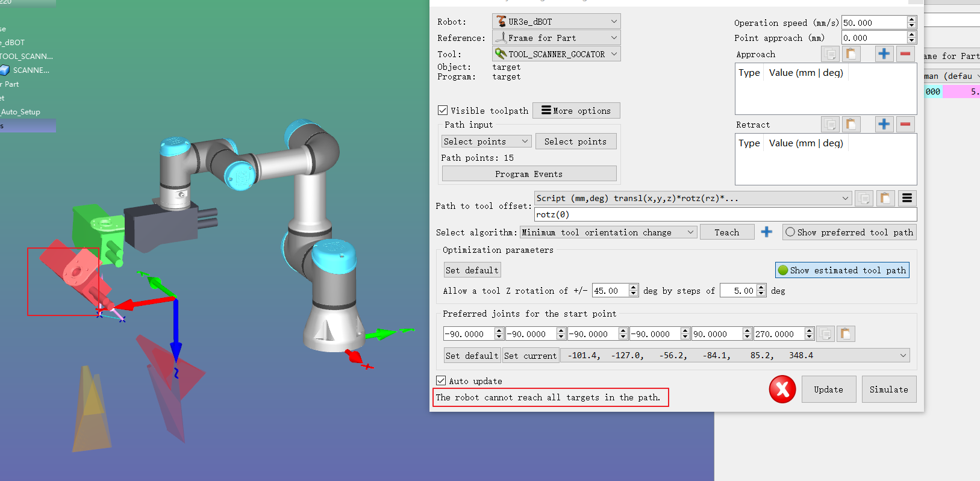Disable the Auto update checkbox
The width and height of the screenshot is (980, 481).
[441, 381]
